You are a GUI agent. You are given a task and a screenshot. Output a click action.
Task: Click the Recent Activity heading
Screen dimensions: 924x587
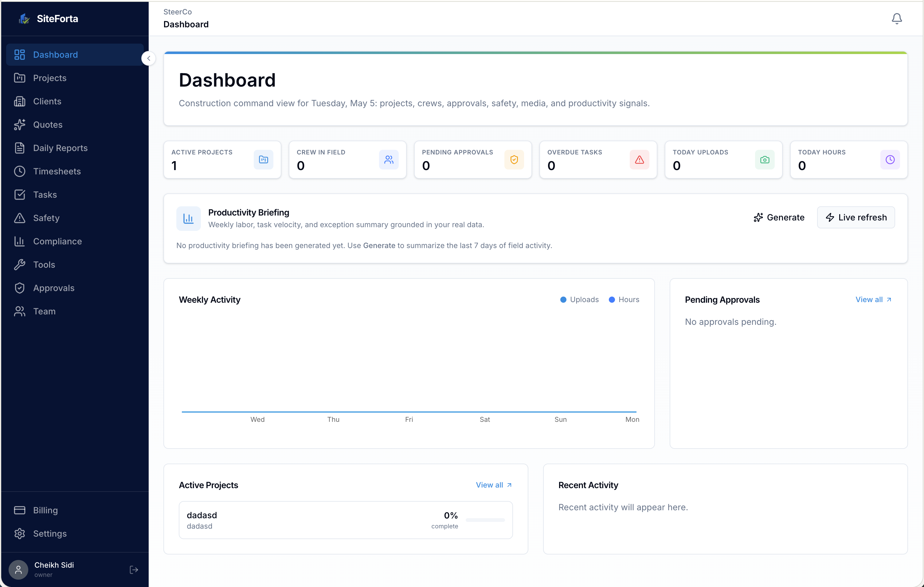click(x=588, y=485)
